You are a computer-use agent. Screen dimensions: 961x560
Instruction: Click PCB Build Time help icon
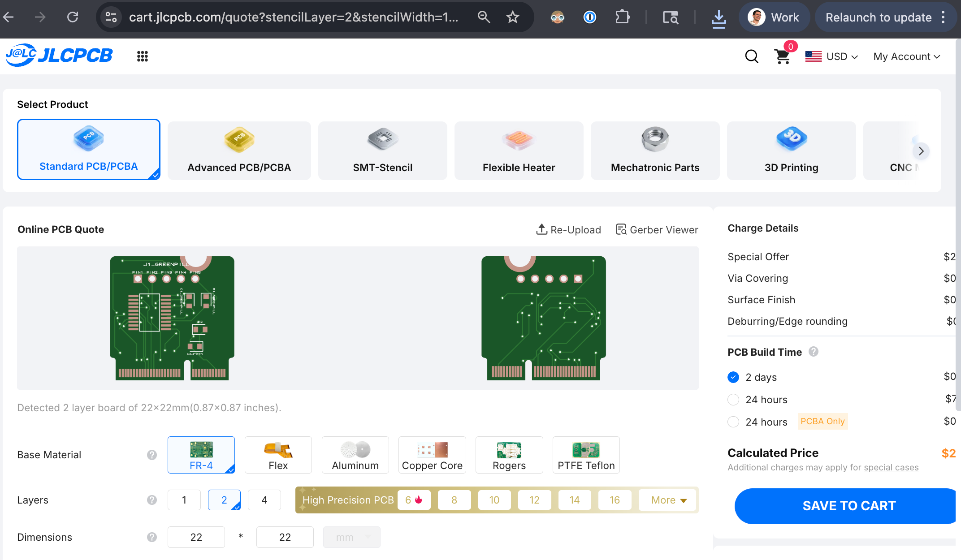[814, 352]
